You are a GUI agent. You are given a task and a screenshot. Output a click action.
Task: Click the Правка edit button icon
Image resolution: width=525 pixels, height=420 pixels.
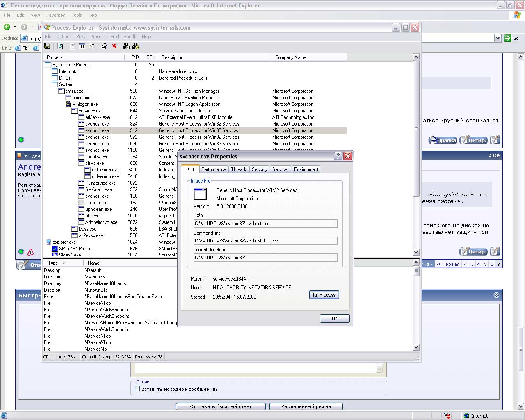click(443, 140)
